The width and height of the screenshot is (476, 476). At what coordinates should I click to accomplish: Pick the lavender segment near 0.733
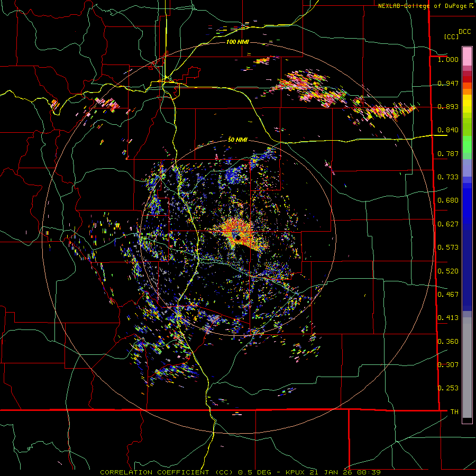[467, 168]
